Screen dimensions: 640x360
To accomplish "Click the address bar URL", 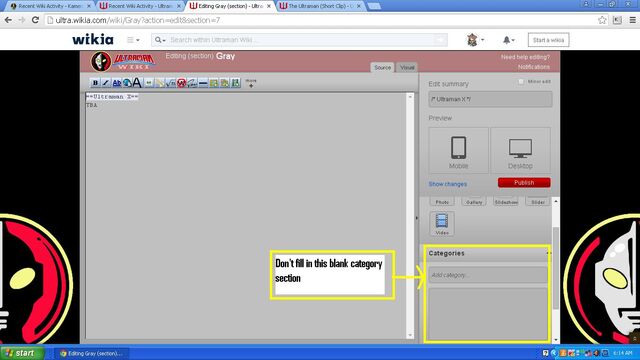I will (138, 20).
